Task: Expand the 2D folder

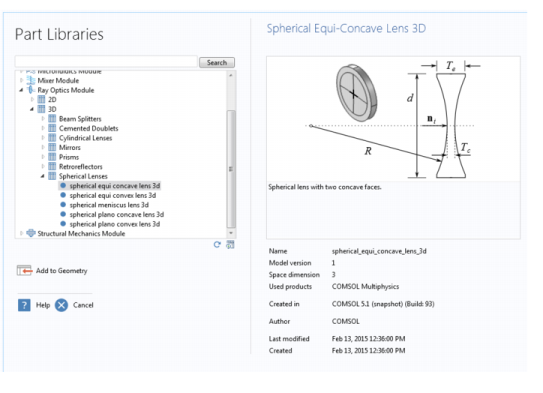Action: pyautogui.click(x=32, y=99)
